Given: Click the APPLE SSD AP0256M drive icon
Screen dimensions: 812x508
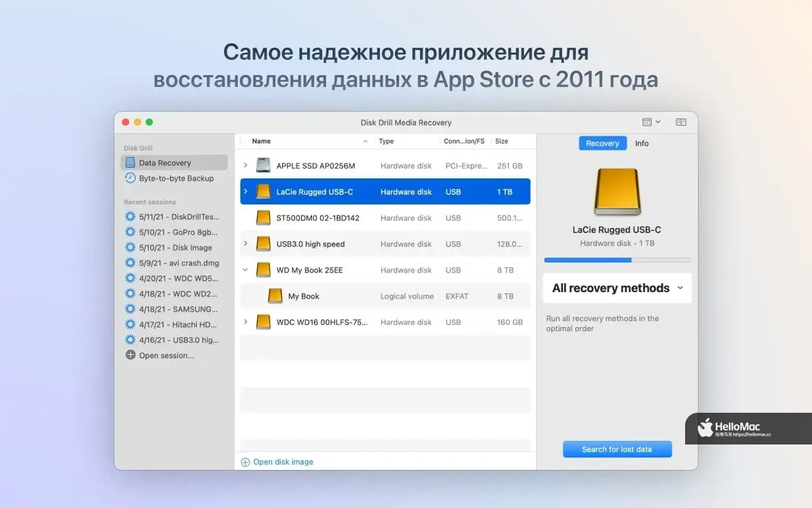Looking at the screenshot, I should (x=263, y=166).
